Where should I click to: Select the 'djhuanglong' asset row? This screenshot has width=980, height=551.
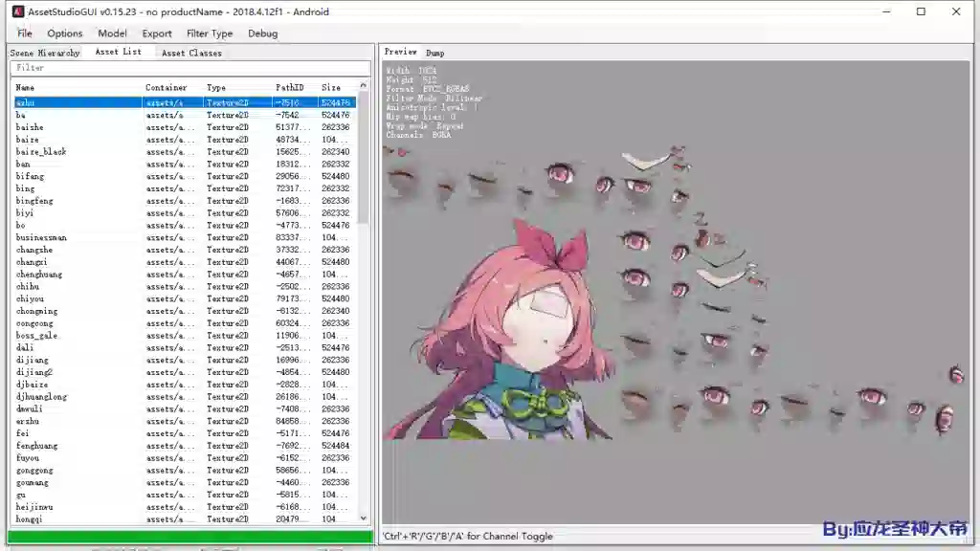[185, 397]
